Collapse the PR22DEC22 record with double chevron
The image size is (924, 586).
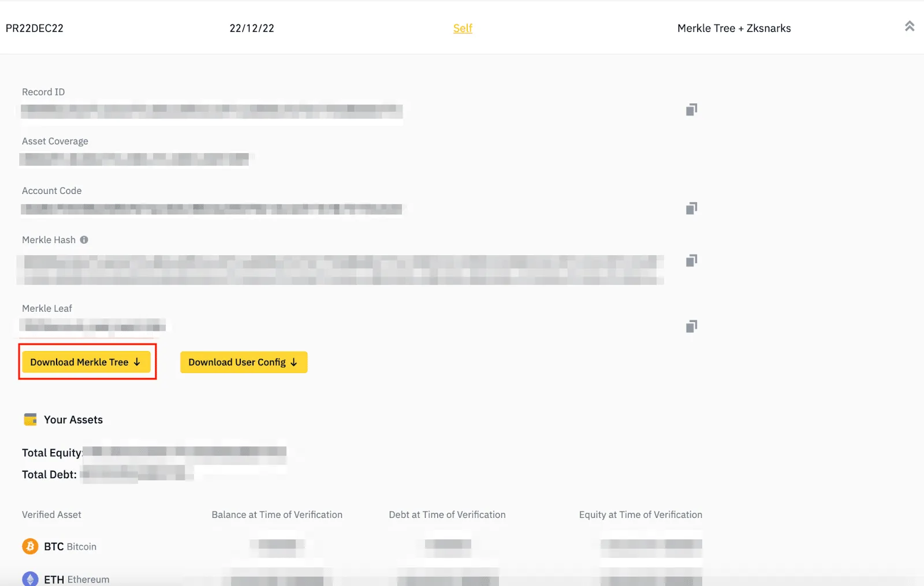(910, 26)
